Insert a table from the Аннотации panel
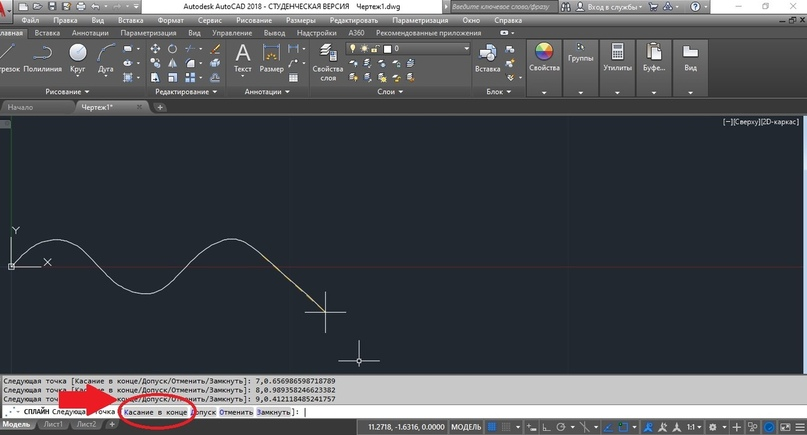Screen dimensions: 807x435 293,78
